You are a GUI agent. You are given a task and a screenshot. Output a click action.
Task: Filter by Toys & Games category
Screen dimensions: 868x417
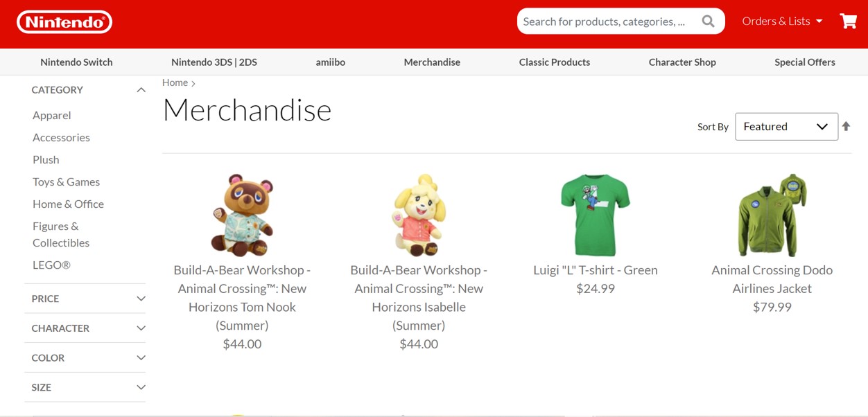(x=66, y=181)
